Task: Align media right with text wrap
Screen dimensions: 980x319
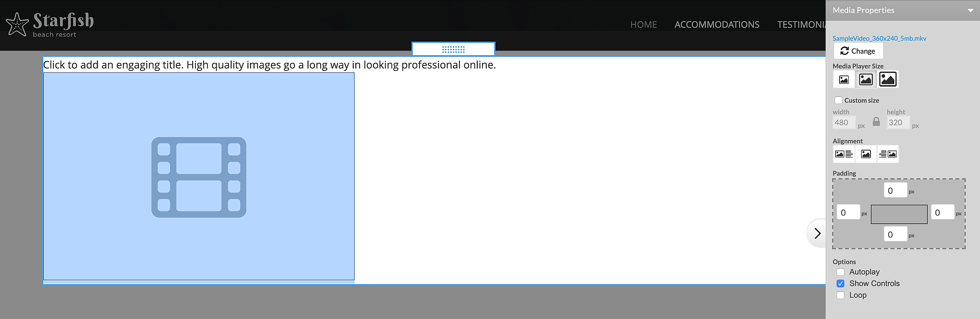Action: coord(888,154)
